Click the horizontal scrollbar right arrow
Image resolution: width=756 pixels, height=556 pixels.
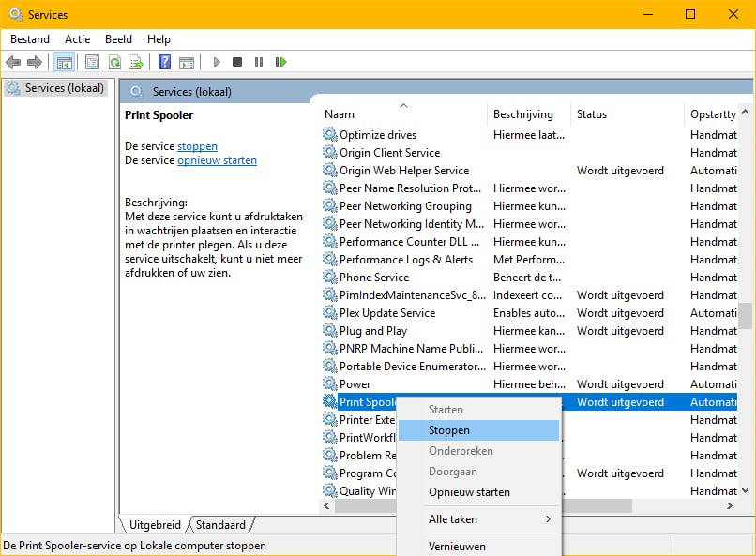pyautogui.click(x=728, y=506)
